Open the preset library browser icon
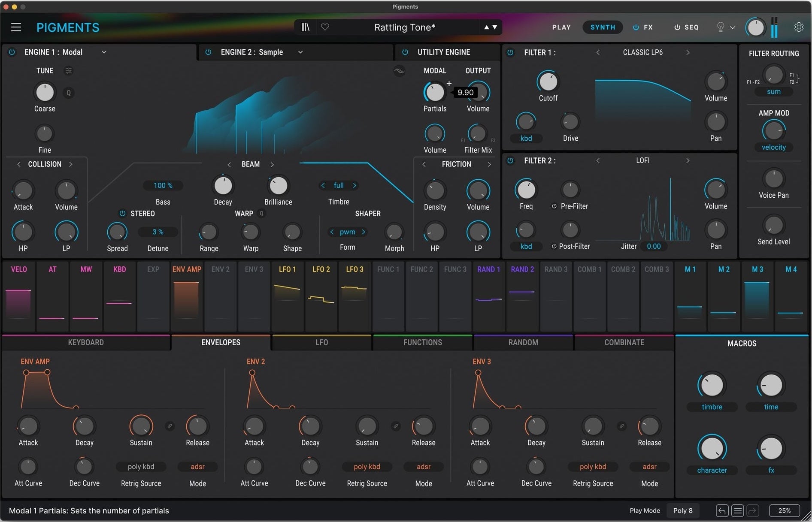Image resolution: width=812 pixels, height=522 pixels. tap(305, 27)
